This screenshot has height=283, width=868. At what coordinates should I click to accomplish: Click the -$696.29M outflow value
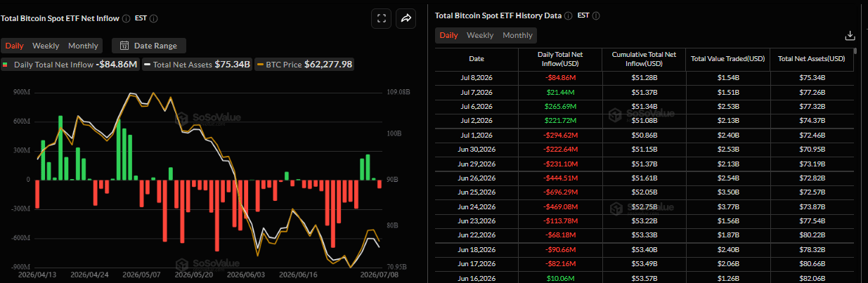pyautogui.click(x=560, y=192)
